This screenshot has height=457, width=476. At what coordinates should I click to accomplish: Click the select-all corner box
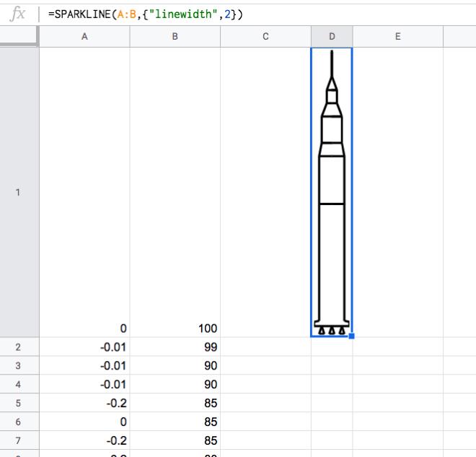(19, 37)
